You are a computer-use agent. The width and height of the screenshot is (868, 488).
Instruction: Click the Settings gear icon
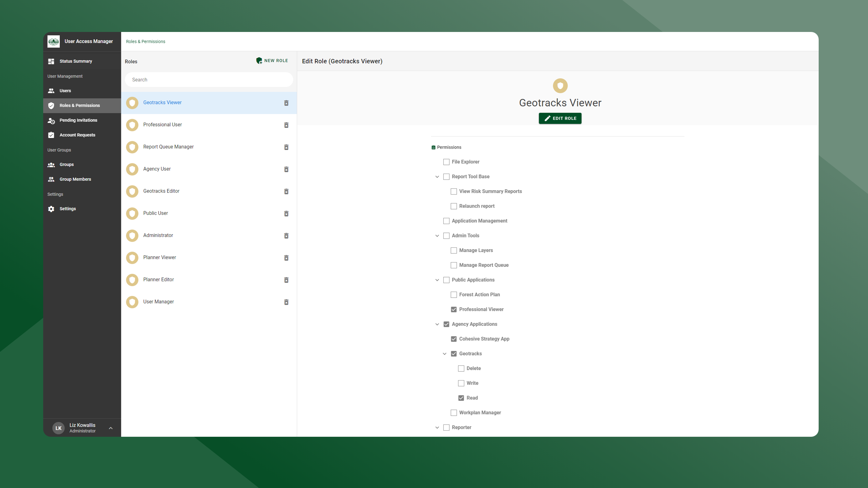click(51, 209)
